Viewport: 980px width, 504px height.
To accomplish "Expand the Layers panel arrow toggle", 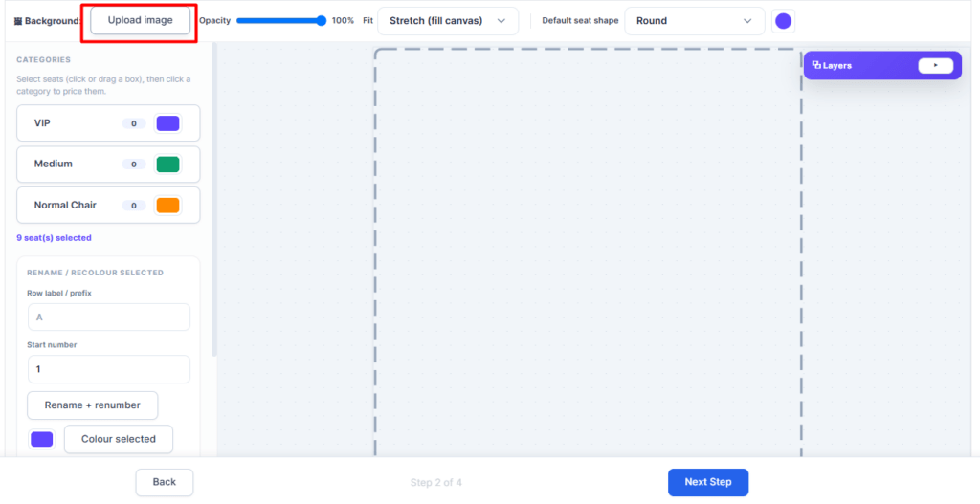I will tap(936, 66).
